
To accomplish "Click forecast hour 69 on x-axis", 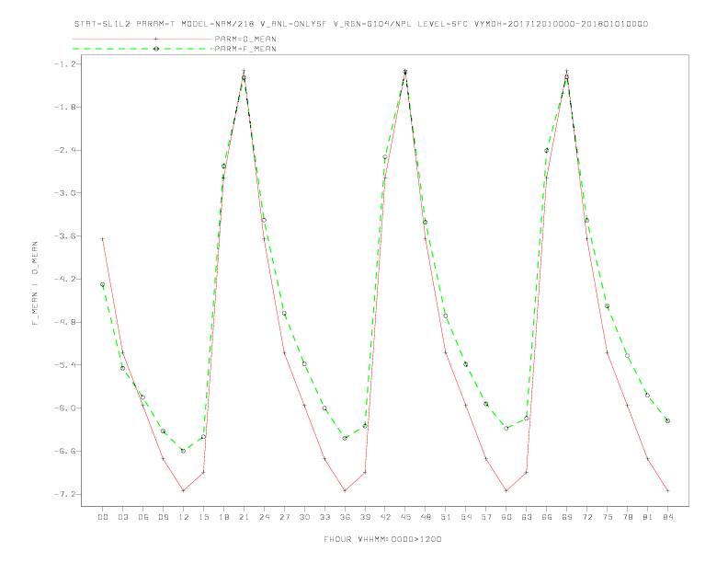I will [x=567, y=517].
